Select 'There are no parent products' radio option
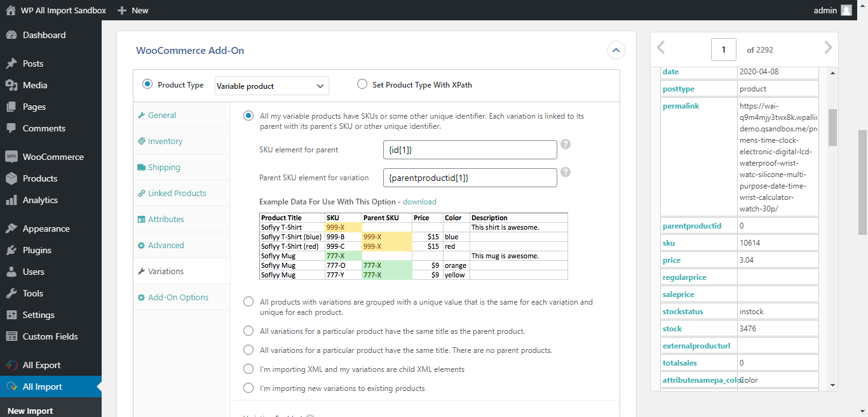Image resolution: width=868 pixels, height=417 pixels. click(248, 350)
